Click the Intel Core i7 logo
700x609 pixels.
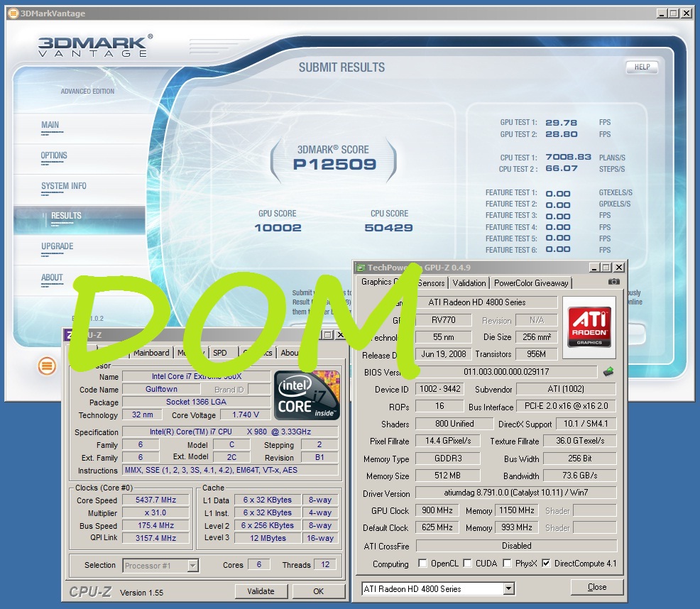(307, 395)
